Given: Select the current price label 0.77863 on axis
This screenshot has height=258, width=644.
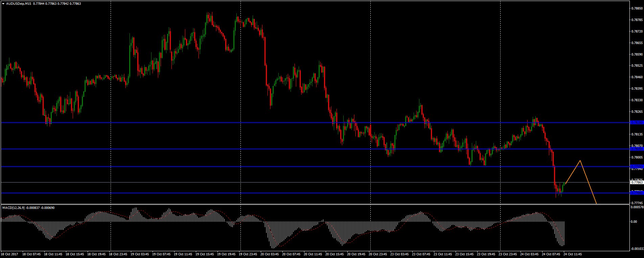Looking at the screenshot, I should [637, 182].
